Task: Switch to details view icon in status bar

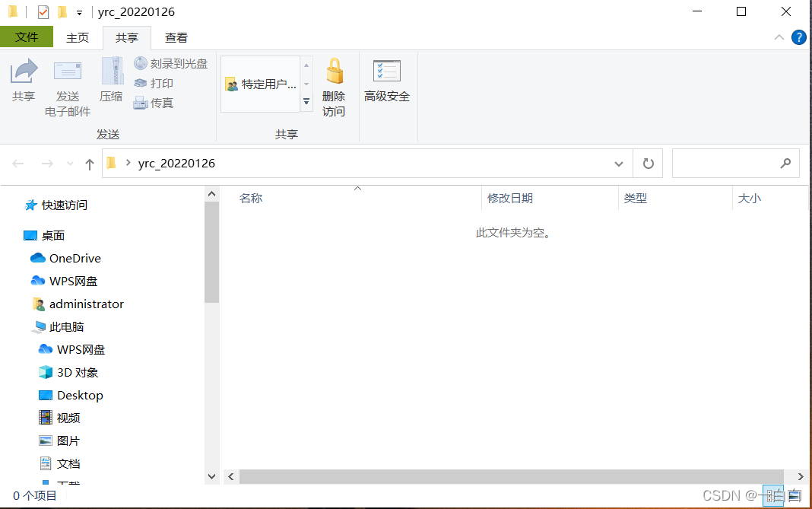Action: tap(773, 496)
